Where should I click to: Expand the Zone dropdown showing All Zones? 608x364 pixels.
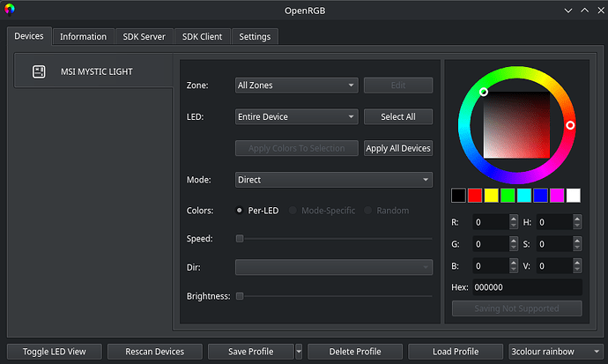(x=297, y=85)
